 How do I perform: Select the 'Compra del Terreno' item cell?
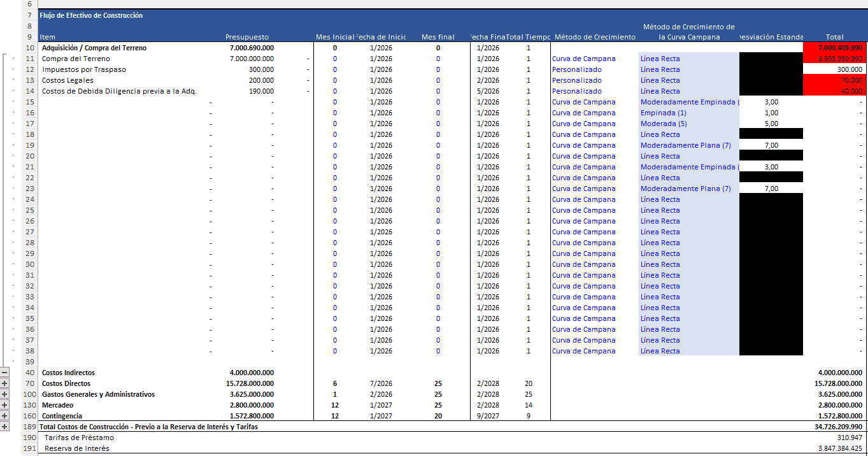point(76,59)
